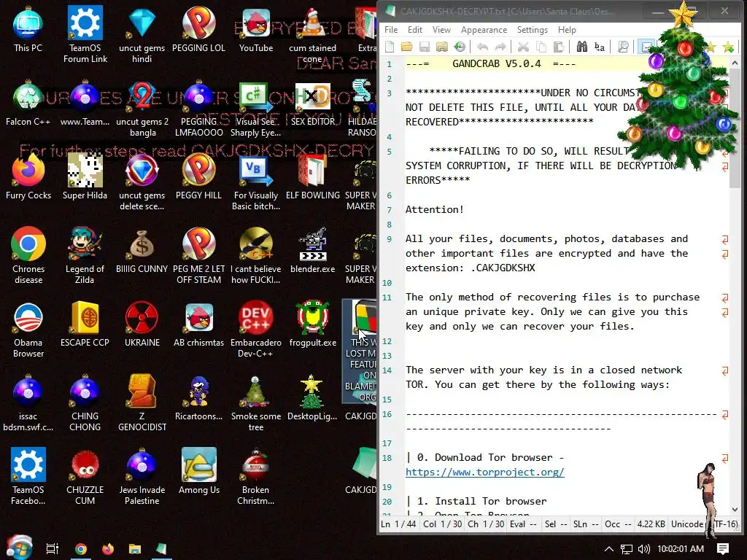Open the Start menu Santa hat button
Image resolution: width=747 pixels, height=560 pixels.
pos(19,548)
